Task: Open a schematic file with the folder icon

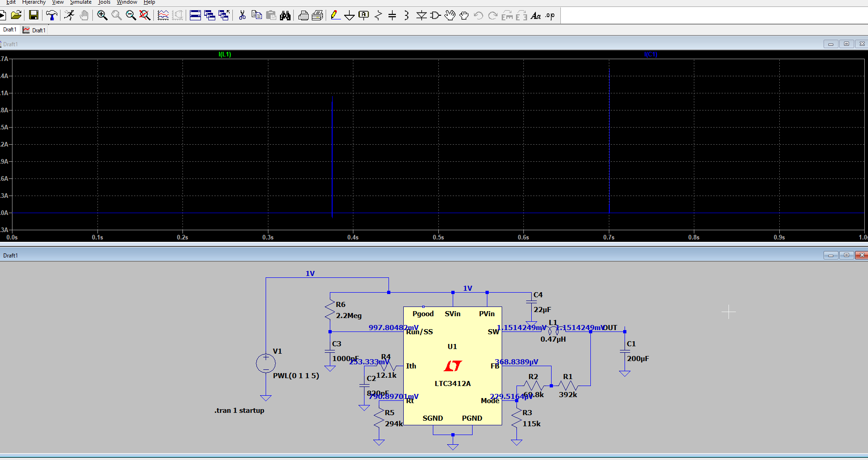Action: click(16, 15)
